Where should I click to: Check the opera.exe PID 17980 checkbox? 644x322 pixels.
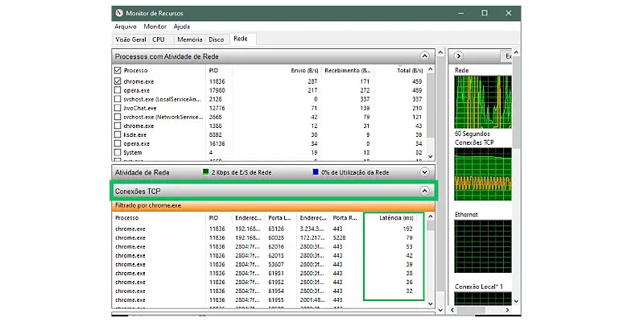(118, 90)
